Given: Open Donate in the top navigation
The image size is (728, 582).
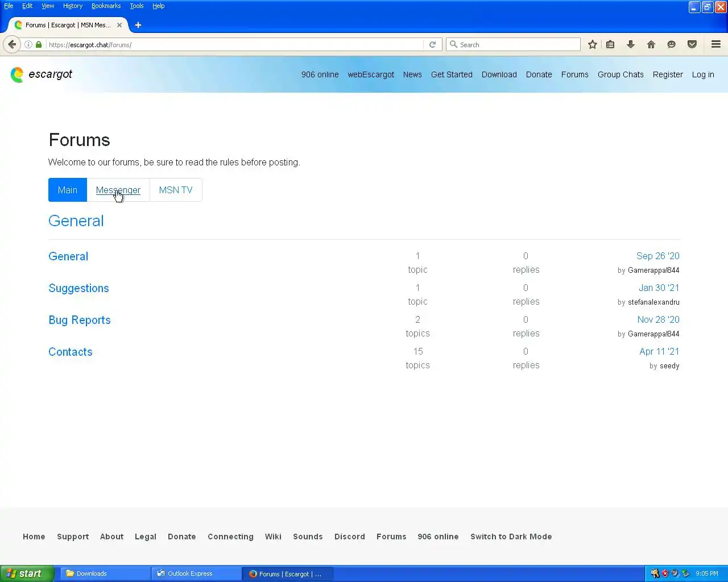Looking at the screenshot, I should pos(539,74).
